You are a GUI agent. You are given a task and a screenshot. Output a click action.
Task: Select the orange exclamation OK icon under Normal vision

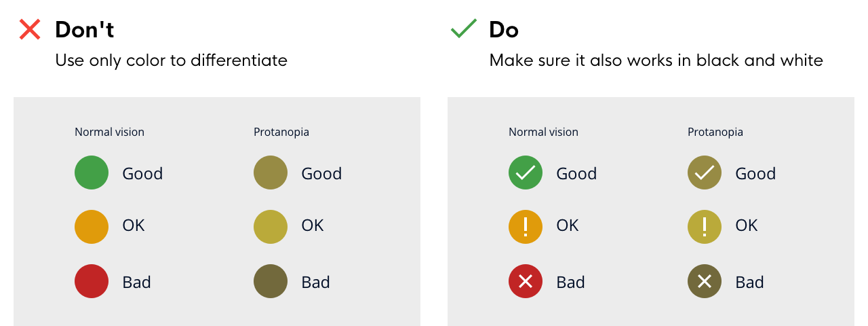(x=526, y=227)
